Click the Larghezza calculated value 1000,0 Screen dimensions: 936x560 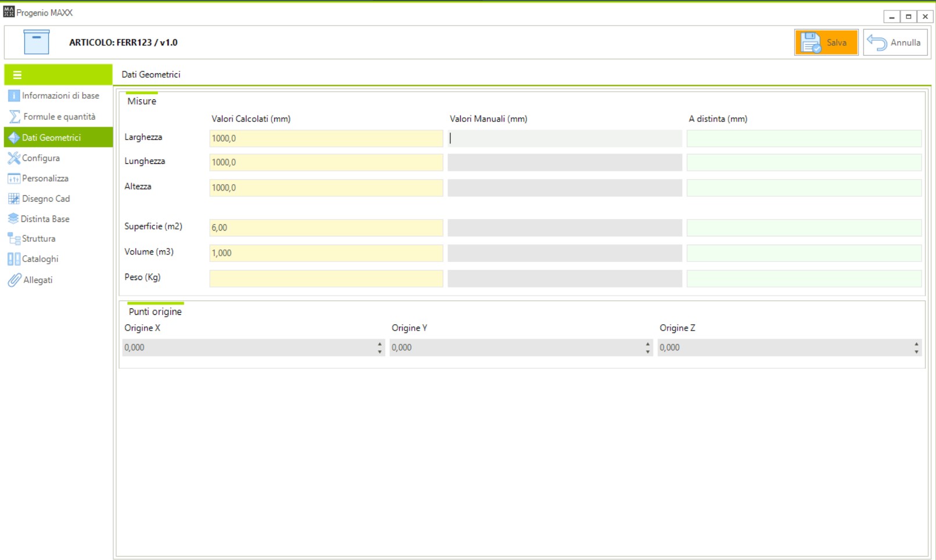coord(326,138)
